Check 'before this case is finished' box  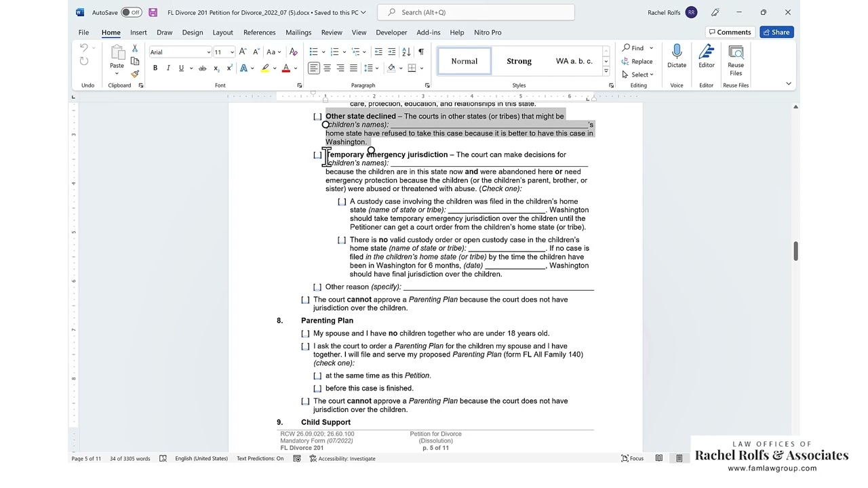pos(317,388)
